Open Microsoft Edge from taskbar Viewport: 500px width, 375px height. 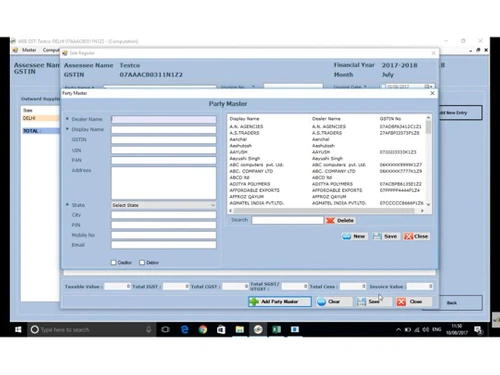pyautogui.click(x=184, y=330)
